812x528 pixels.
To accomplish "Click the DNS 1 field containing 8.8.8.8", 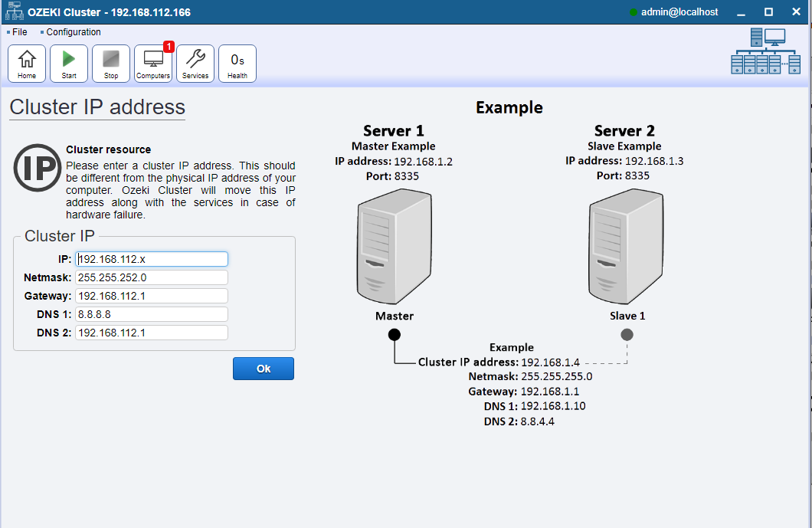I will (152, 314).
